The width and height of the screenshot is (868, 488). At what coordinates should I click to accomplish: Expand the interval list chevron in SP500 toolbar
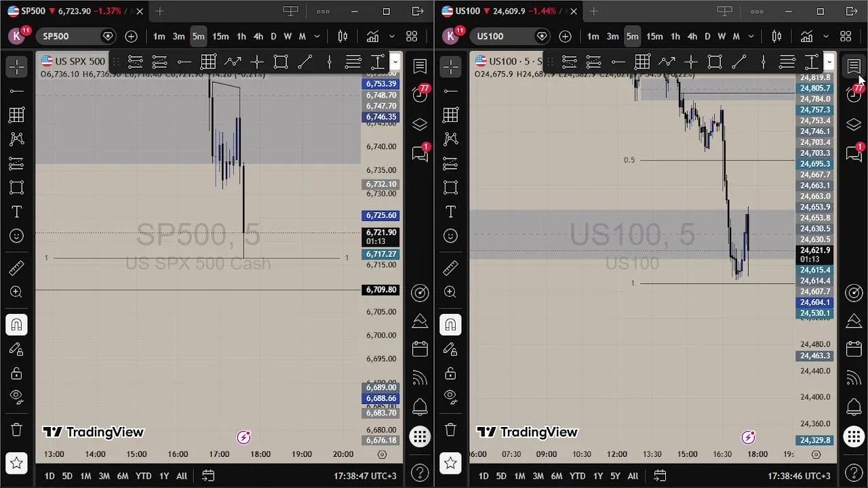pyautogui.click(x=317, y=37)
